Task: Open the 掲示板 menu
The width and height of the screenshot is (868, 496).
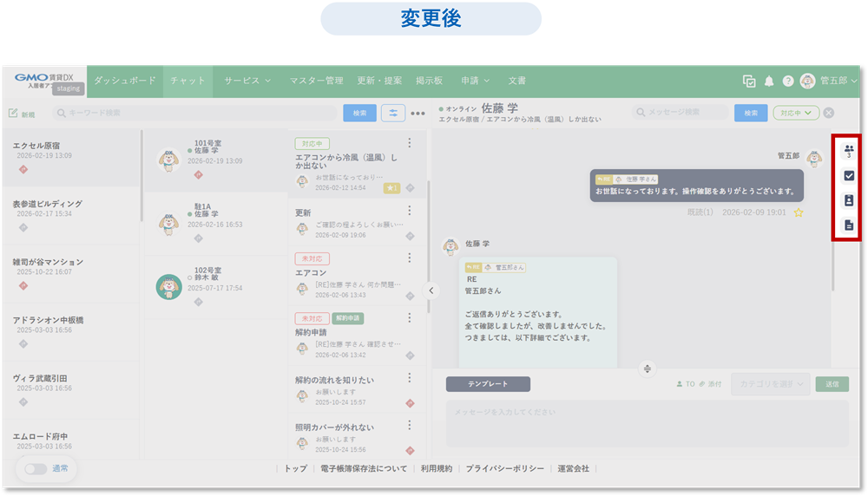Action: [429, 81]
